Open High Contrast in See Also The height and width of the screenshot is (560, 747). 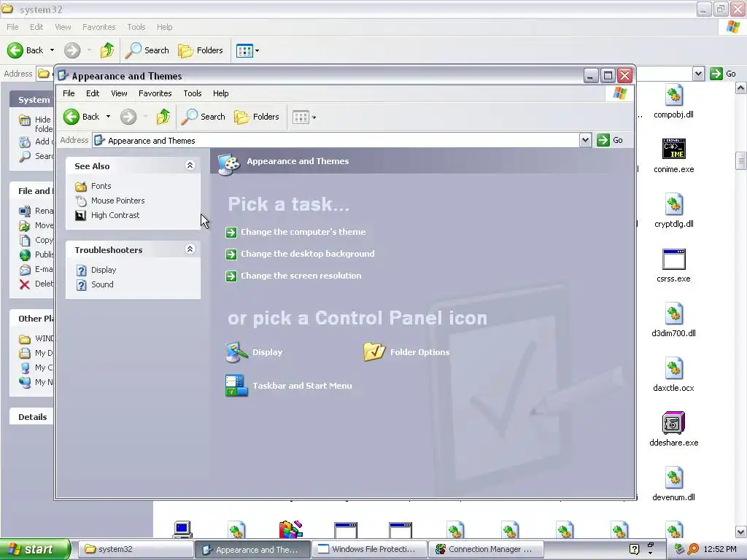115,215
